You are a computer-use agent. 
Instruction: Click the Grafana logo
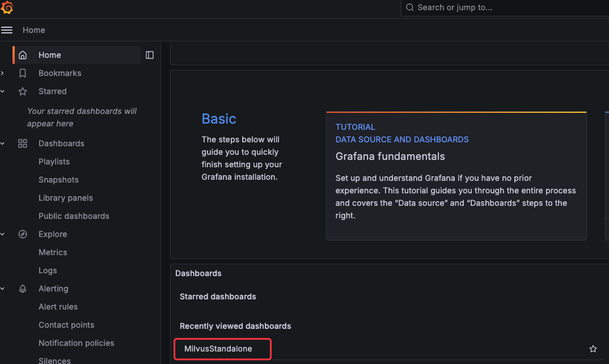(x=7, y=8)
